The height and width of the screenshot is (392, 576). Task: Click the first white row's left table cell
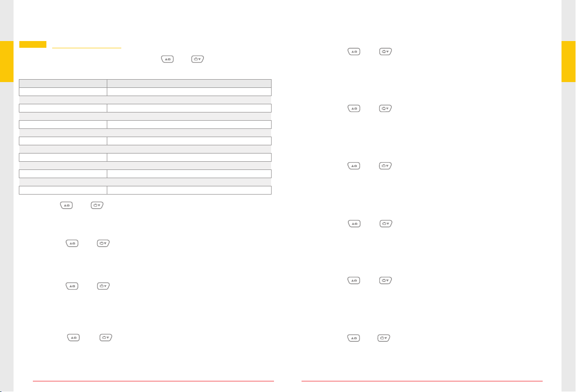pyautogui.click(x=63, y=91)
